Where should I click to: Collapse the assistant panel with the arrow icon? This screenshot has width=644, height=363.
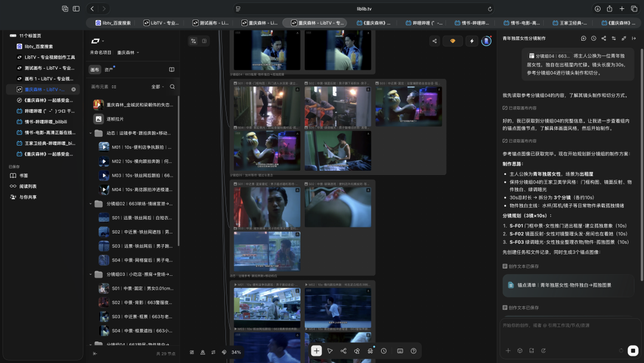[634, 38]
